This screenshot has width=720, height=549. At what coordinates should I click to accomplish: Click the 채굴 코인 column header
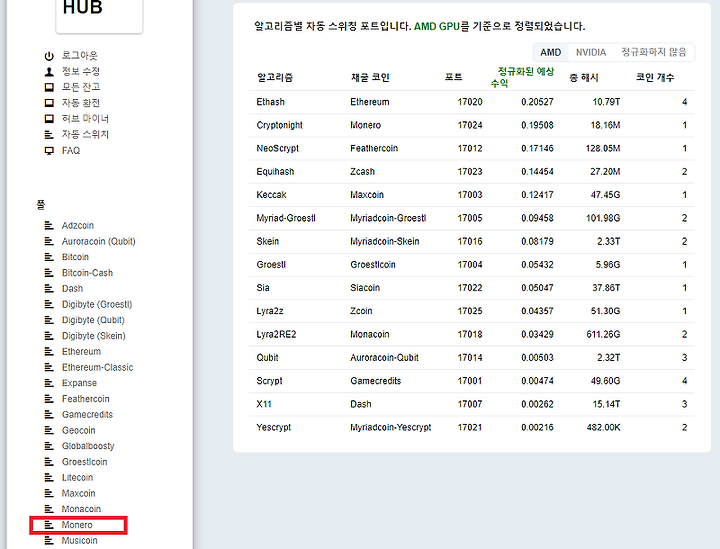[x=370, y=77]
